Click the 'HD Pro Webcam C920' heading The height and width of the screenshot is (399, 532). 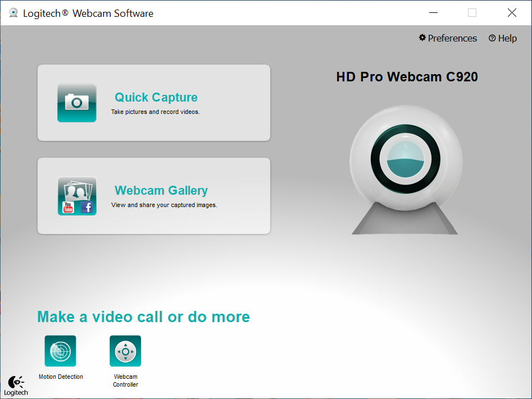[407, 77]
